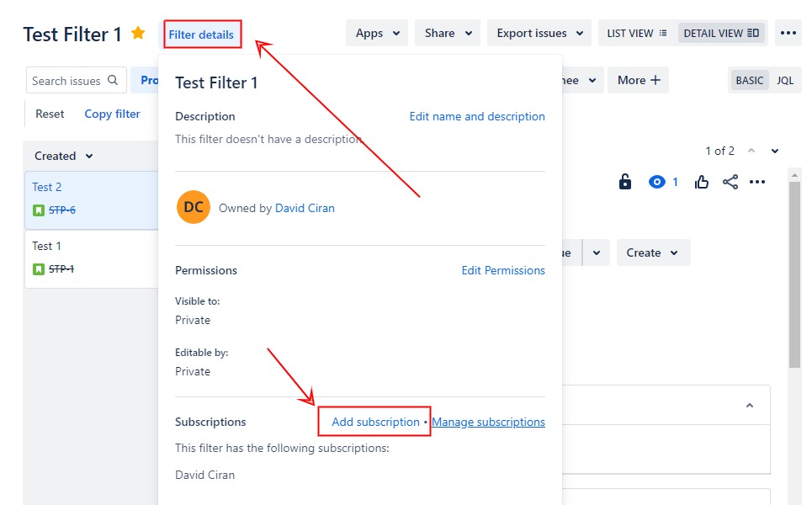
Task: Open the top-right more options ellipsis
Action: [x=788, y=32]
